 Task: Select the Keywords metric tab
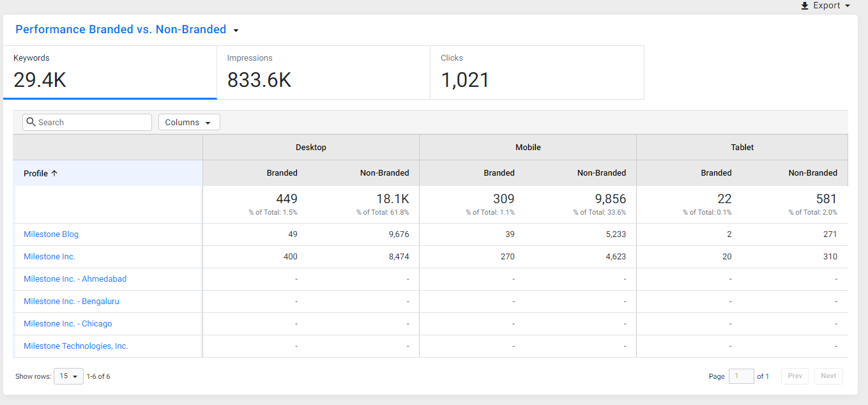point(110,72)
